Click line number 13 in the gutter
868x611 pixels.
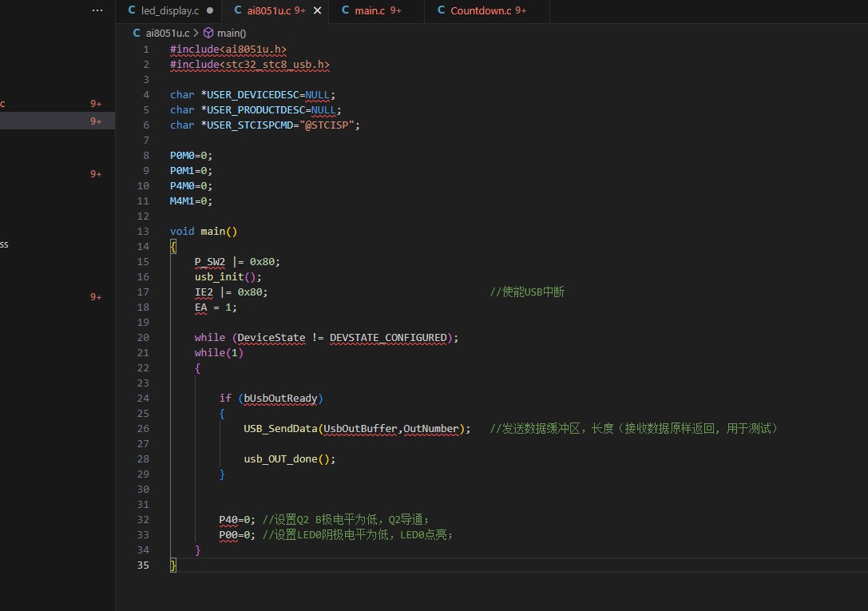click(x=143, y=232)
